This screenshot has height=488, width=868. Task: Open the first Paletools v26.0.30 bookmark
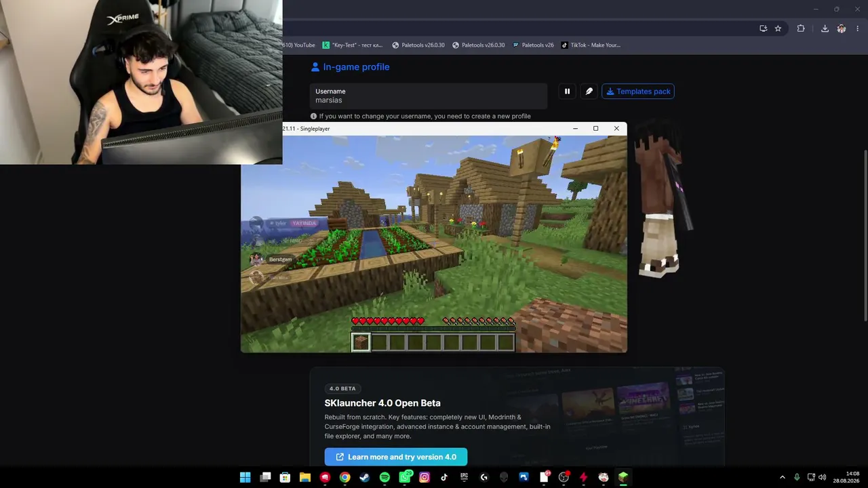tap(418, 45)
